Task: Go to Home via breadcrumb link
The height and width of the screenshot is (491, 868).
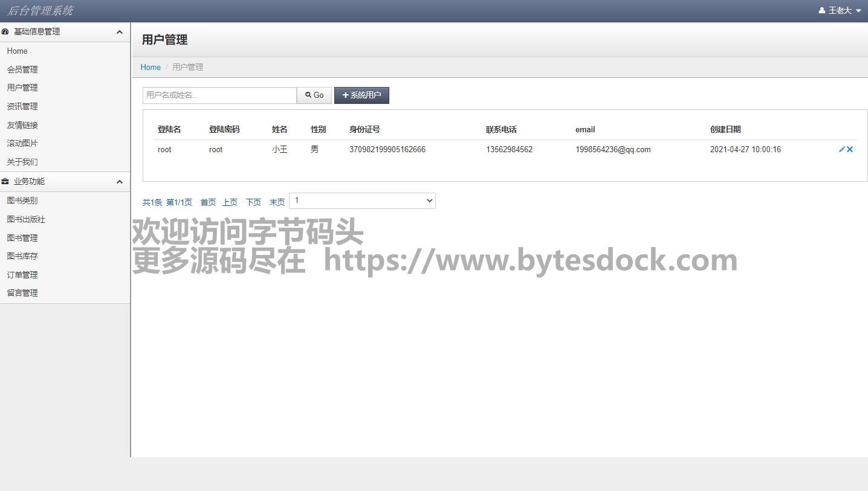Action: pyautogui.click(x=151, y=67)
